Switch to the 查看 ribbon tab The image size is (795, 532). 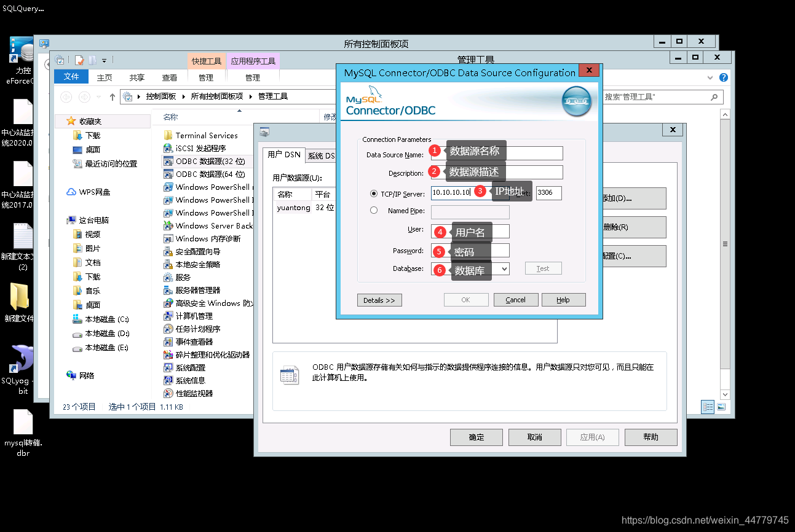170,77
